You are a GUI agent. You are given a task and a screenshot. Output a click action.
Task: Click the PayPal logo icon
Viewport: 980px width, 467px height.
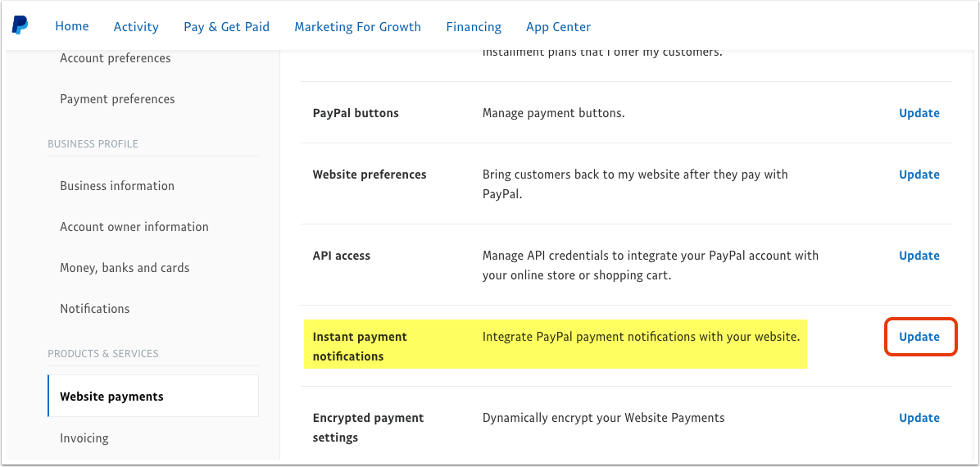click(x=20, y=25)
